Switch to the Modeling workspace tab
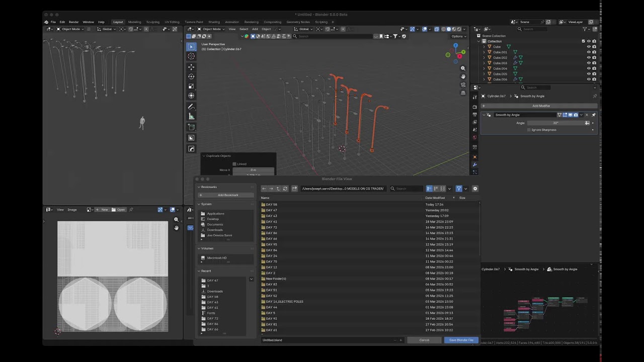644x362 pixels. click(134, 22)
